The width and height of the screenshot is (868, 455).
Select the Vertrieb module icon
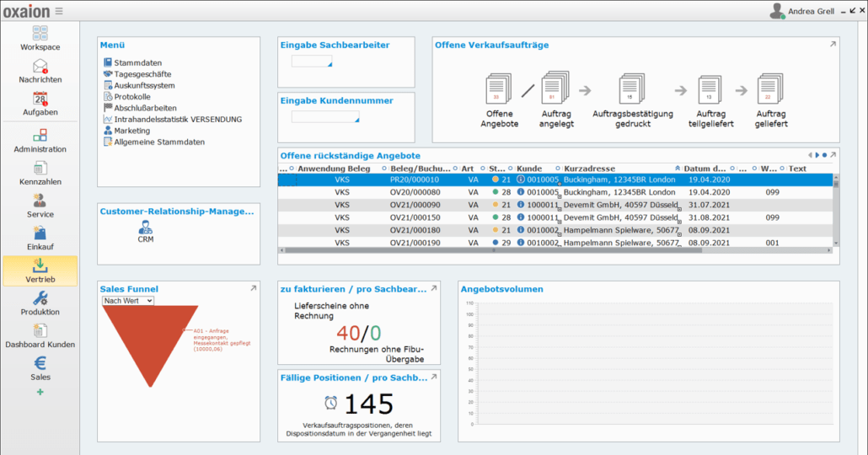tap(40, 265)
